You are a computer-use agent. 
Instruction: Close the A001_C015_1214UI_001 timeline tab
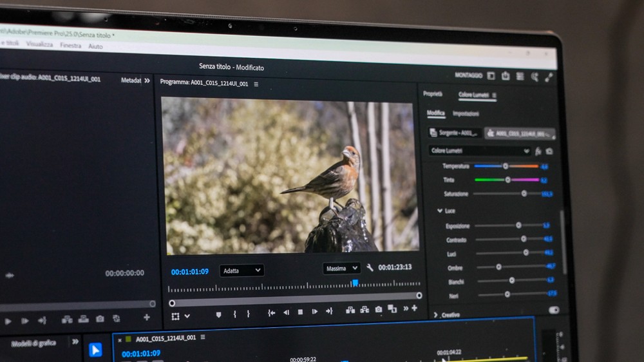tap(120, 340)
